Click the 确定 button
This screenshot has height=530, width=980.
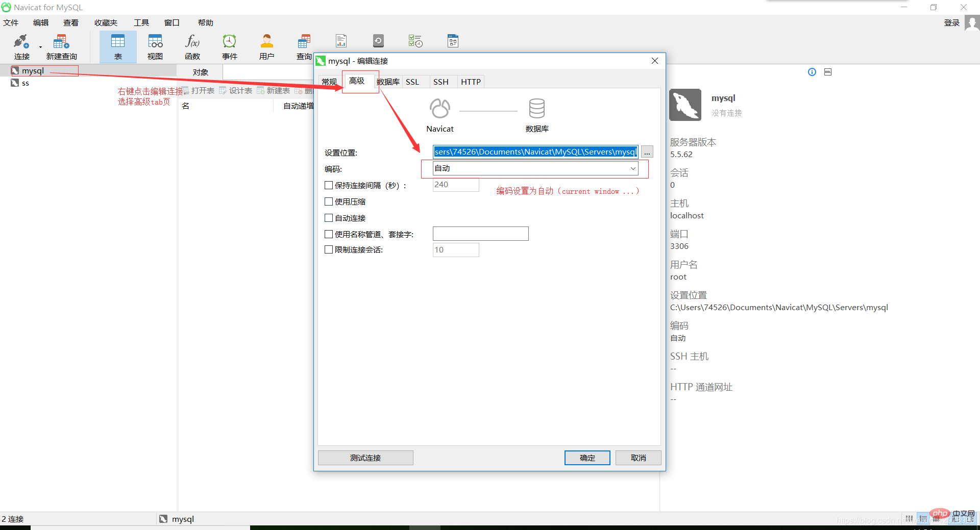(587, 458)
